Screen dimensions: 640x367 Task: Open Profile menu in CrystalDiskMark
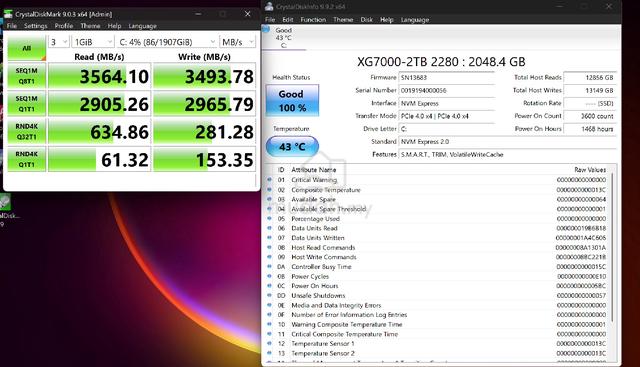point(64,26)
